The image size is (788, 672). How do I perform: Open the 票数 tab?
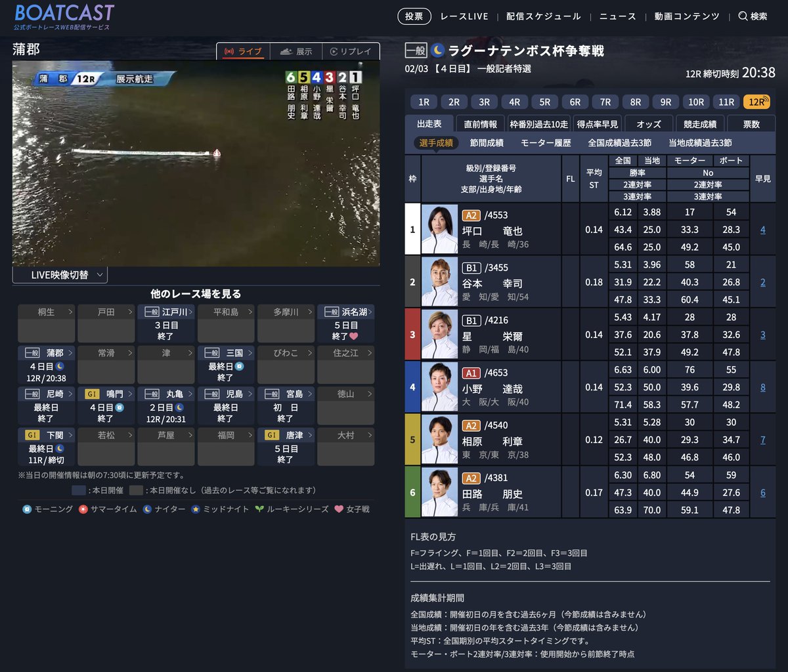(x=751, y=123)
